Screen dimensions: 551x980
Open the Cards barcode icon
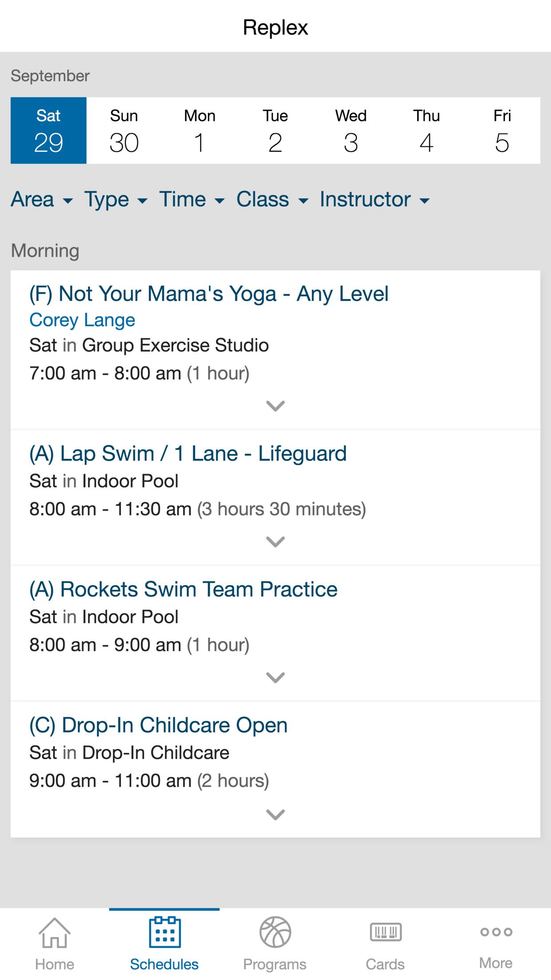coord(386,932)
